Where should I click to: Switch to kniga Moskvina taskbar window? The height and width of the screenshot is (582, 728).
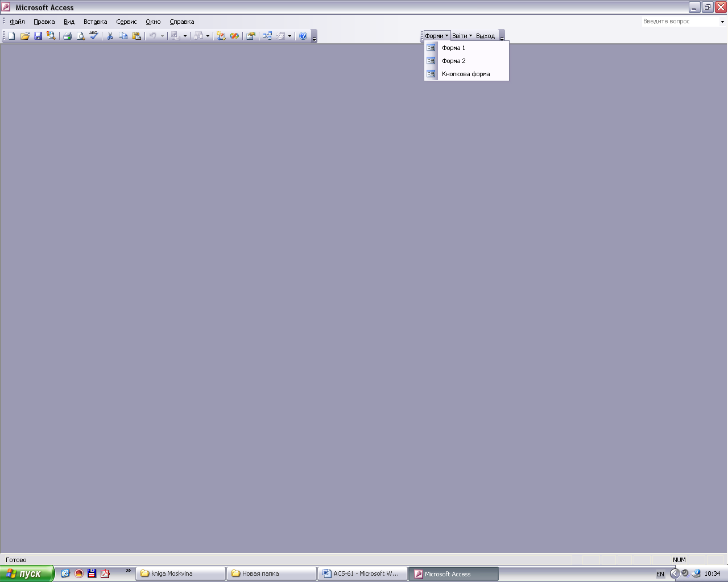click(181, 573)
